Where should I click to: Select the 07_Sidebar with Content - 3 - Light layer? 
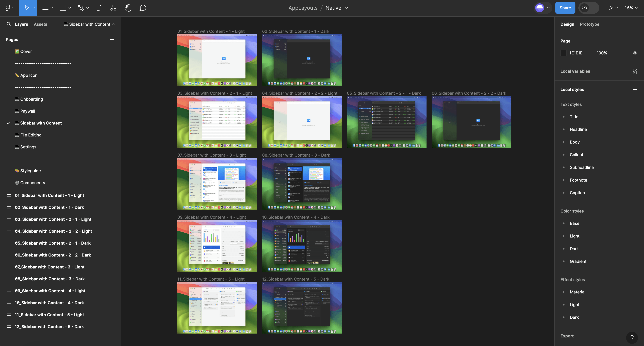click(x=50, y=267)
